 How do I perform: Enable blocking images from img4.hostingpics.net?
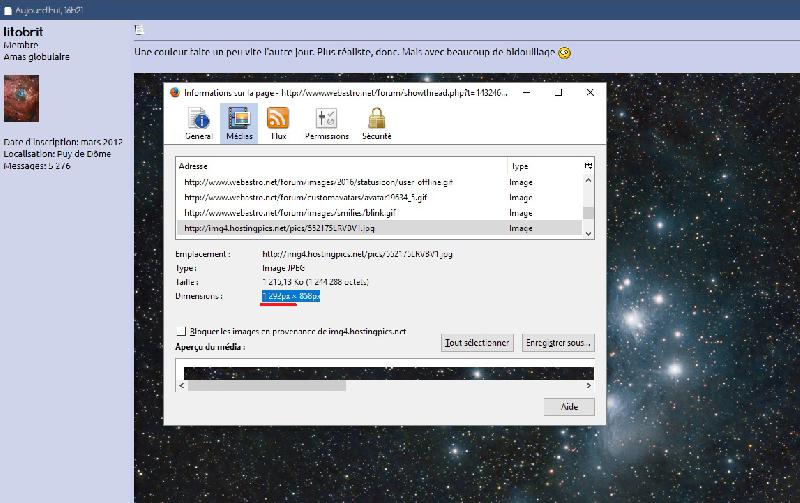tap(181, 332)
